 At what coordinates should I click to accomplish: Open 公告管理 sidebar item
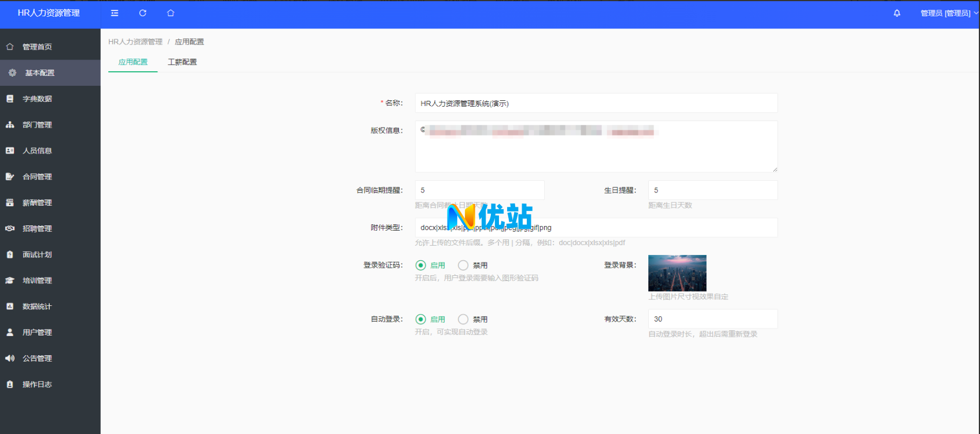(x=37, y=358)
